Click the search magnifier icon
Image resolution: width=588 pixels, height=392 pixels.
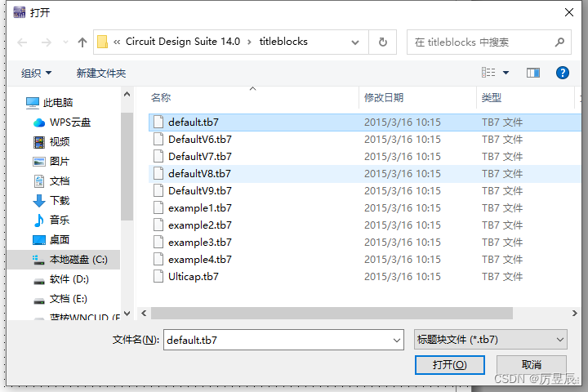click(560, 42)
